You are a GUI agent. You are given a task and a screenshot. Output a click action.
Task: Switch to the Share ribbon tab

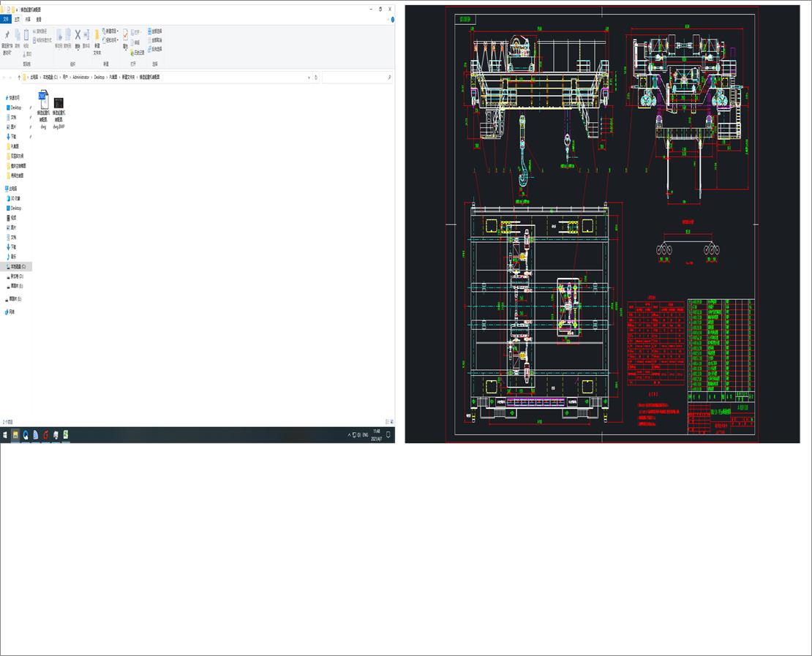pos(28,19)
